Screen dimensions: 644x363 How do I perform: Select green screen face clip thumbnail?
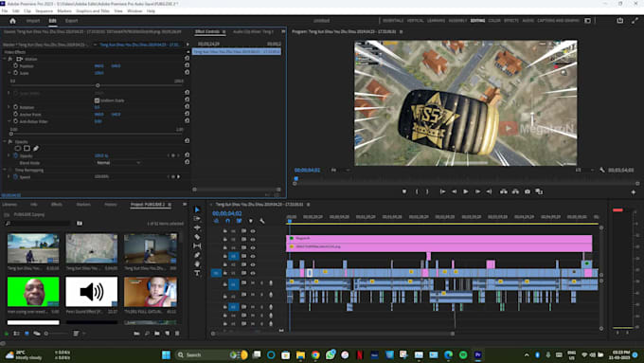tap(33, 292)
